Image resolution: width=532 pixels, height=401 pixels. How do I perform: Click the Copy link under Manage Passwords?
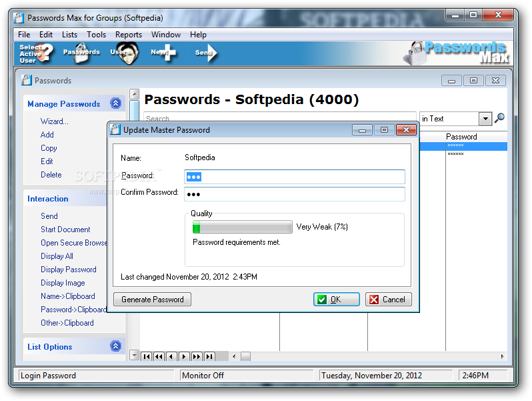(x=49, y=148)
